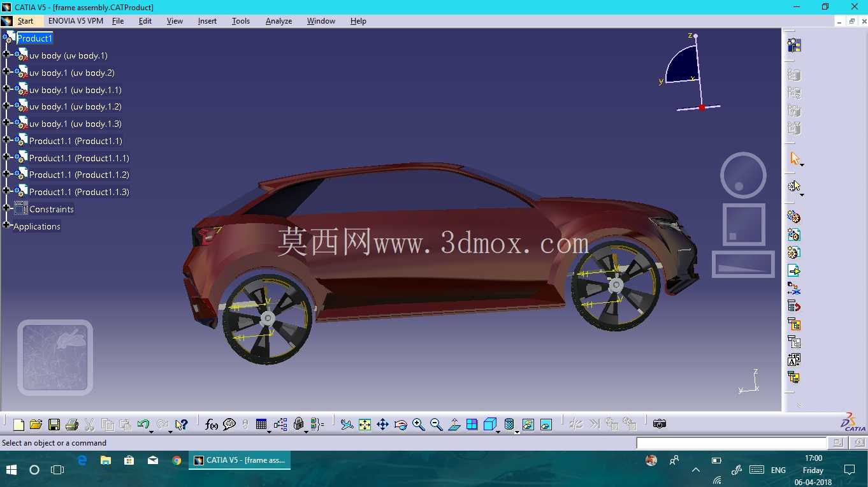Open undo history dropdown arrow
The width and height of the screenshot is (868, 487).
tap(151, 431)
